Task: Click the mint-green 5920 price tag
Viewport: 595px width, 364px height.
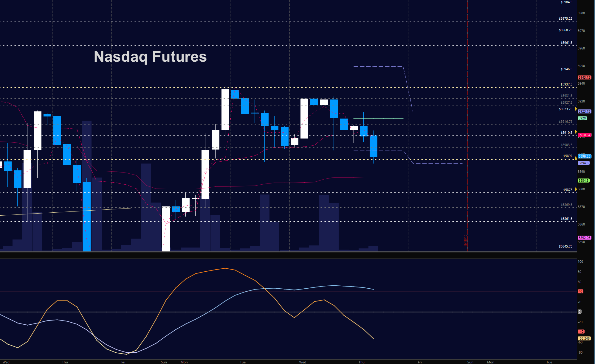Action: 582,118
